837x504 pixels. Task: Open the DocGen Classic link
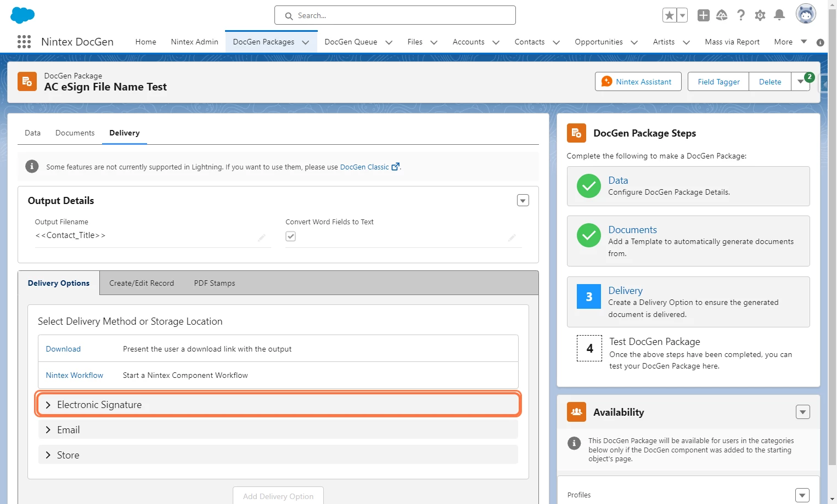click(x=369, y=167)
